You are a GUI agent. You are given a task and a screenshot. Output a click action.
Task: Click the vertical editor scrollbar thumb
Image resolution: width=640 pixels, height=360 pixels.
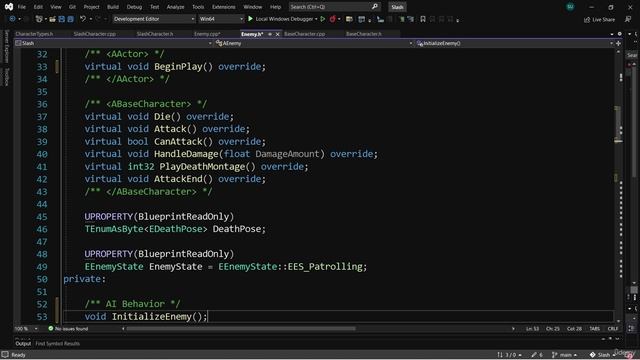[x=618, y=124]
